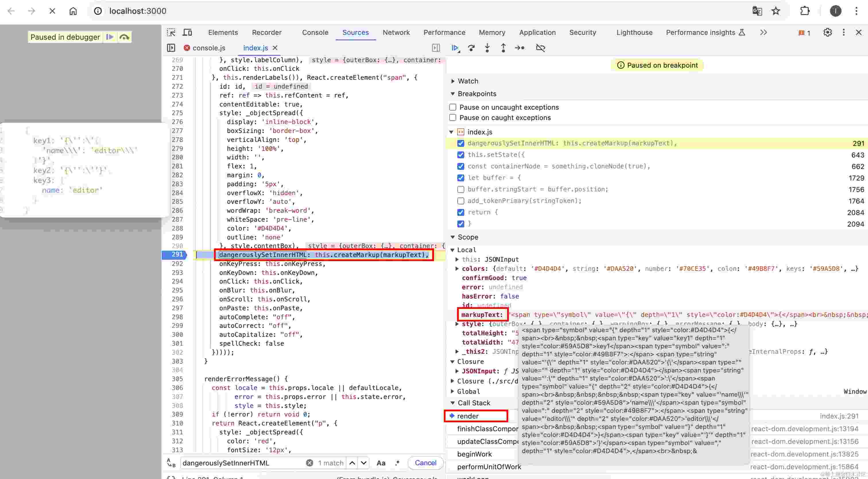This screenshot has width=868, height=479.
Task: Step into next function call
Action: click(x=487, y=48)
